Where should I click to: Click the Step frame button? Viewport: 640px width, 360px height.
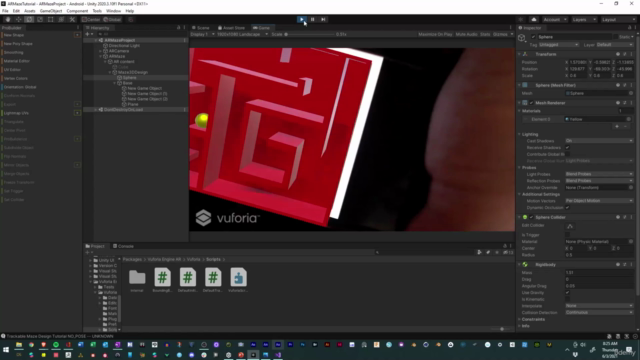tap(323, 19)
